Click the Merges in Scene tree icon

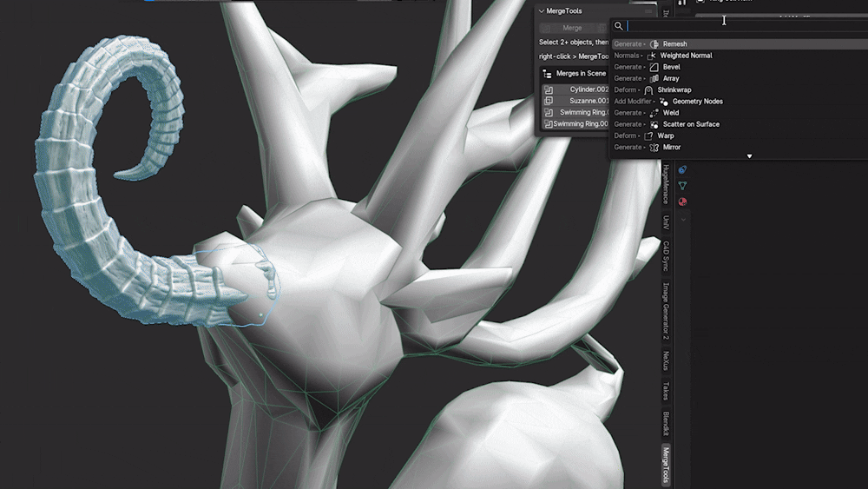[x=547, y=74]
